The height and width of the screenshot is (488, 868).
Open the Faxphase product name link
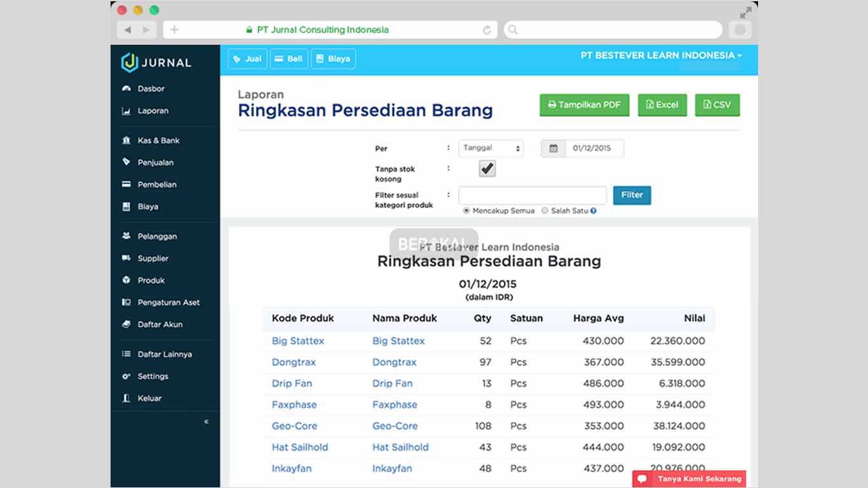[x=395, y=405]
